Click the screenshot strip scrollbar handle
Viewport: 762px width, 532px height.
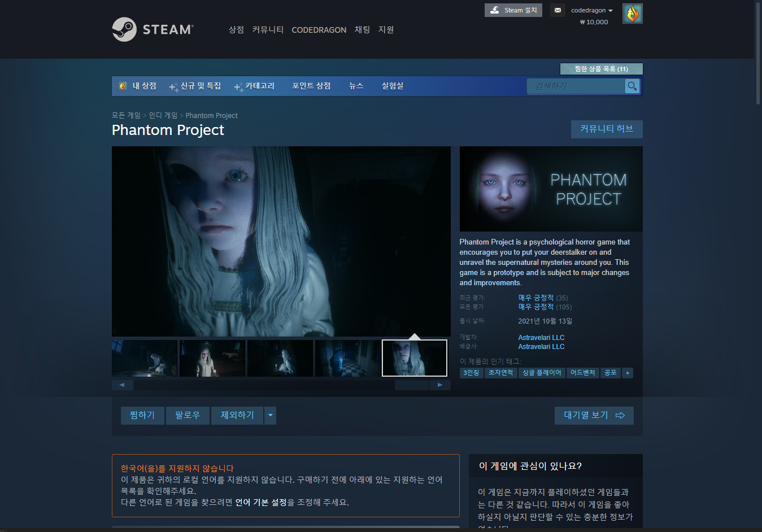click(412, 385)
